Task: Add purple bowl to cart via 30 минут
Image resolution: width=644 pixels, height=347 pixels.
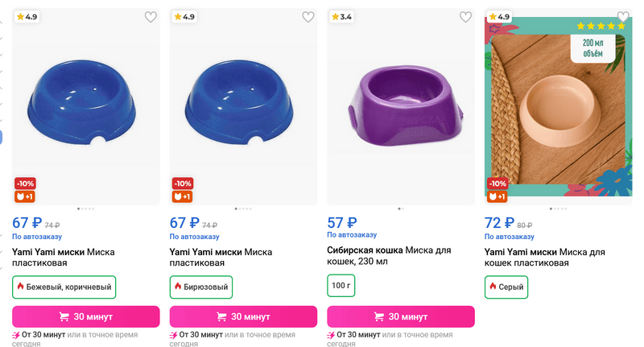Action: click(x=401, y=316)
